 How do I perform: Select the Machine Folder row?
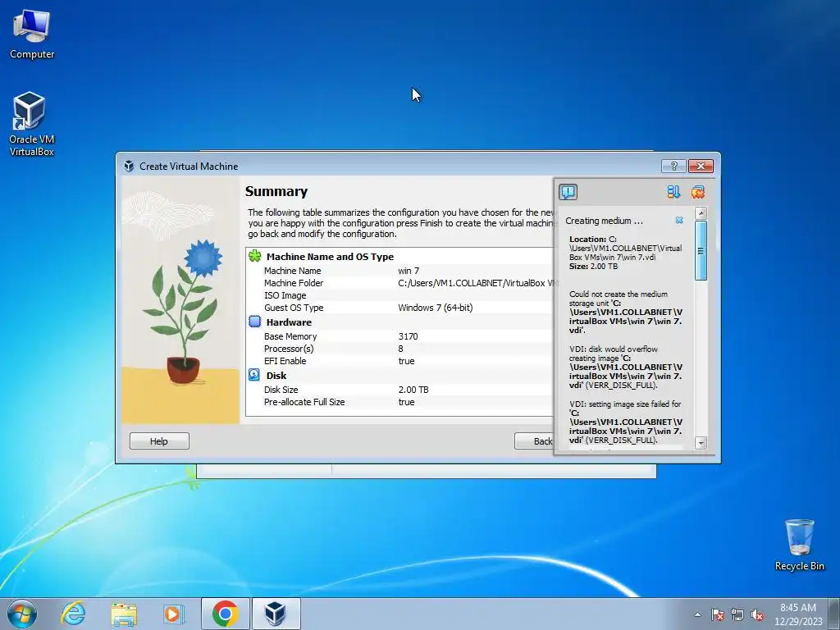399,283
